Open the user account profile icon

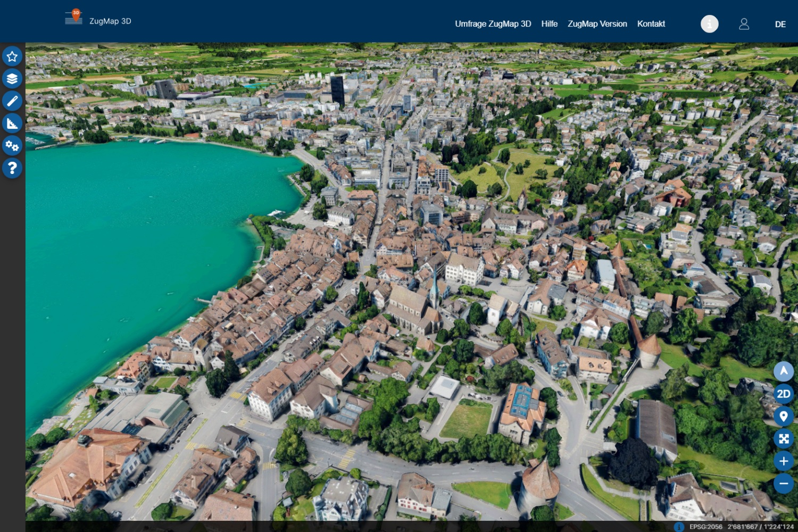coord(744,24)
